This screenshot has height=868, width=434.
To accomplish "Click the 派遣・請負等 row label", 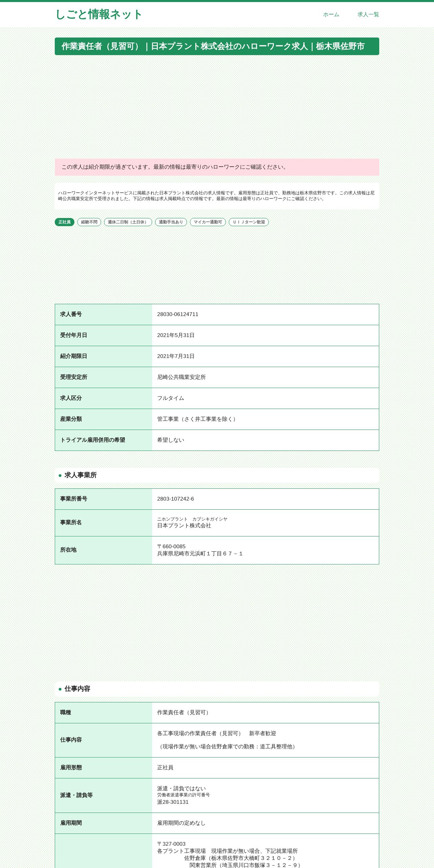I will 76,795.
